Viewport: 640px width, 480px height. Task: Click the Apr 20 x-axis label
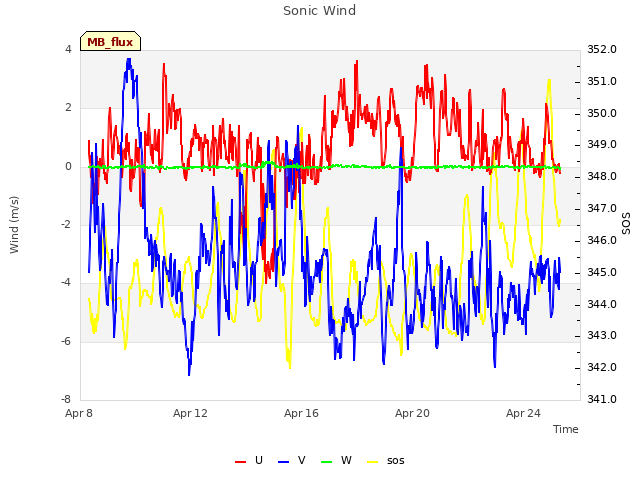(412, 413)
